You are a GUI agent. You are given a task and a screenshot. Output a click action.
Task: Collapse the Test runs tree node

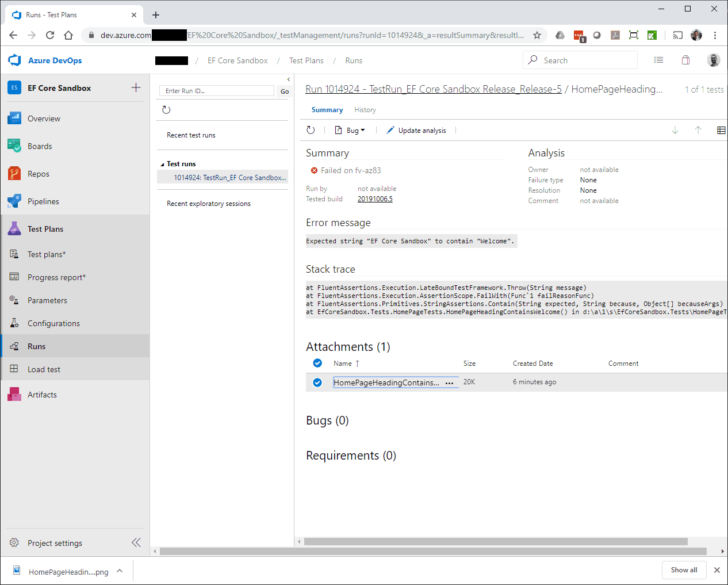click(162, 165)
